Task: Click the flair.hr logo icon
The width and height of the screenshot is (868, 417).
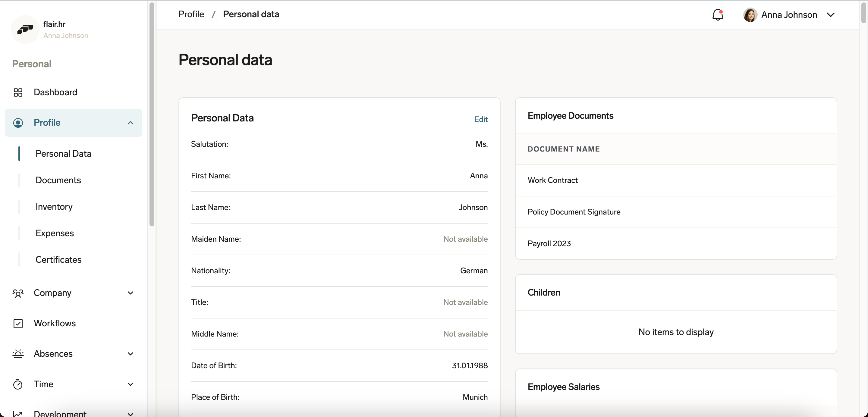Action: tap(25, 29)
